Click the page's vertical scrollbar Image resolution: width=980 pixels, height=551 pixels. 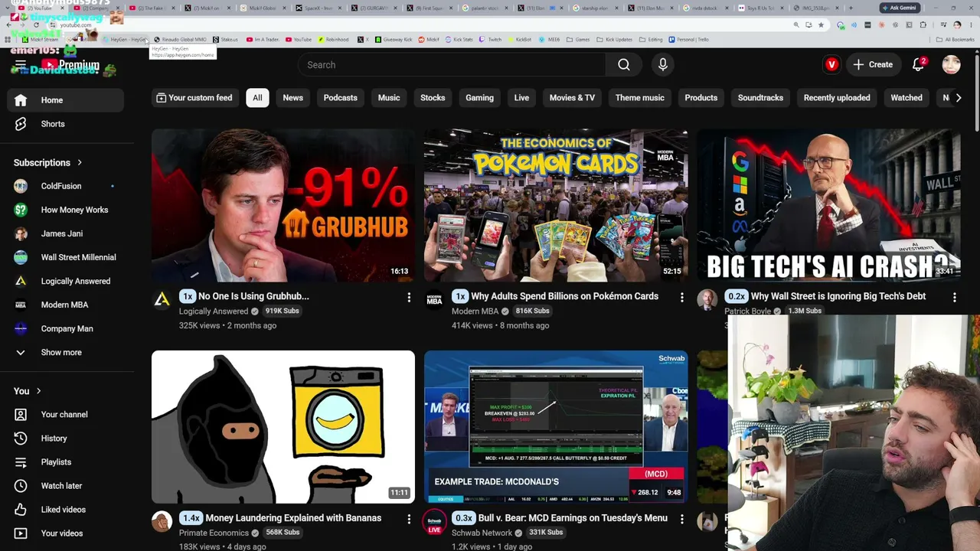pos(977,92)
